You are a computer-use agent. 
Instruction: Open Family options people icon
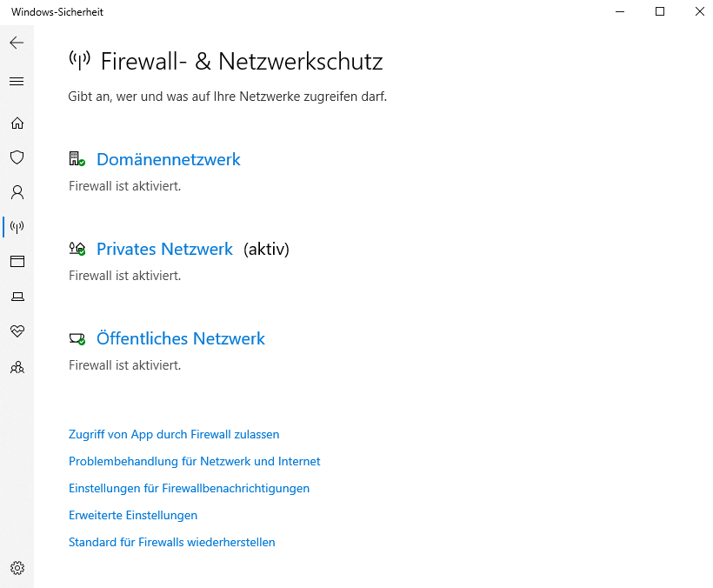17,367
